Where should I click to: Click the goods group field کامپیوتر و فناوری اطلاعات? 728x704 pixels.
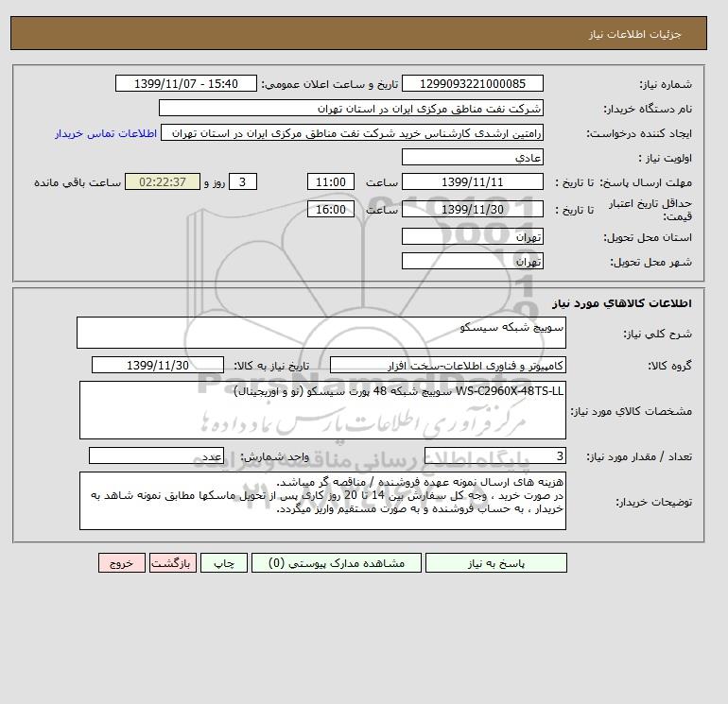[448, 365]
